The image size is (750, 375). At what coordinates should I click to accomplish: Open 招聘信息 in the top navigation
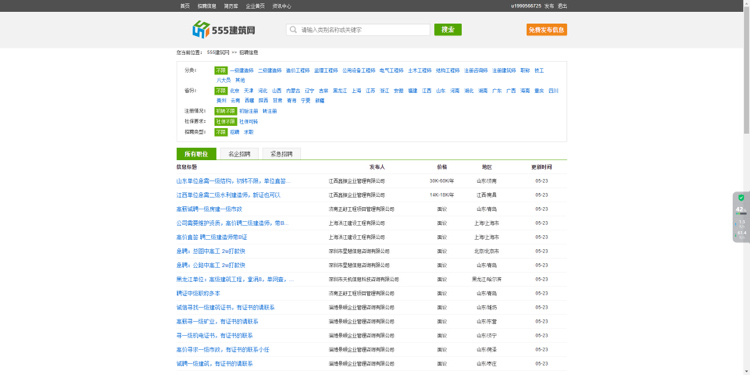coord(207,6)
